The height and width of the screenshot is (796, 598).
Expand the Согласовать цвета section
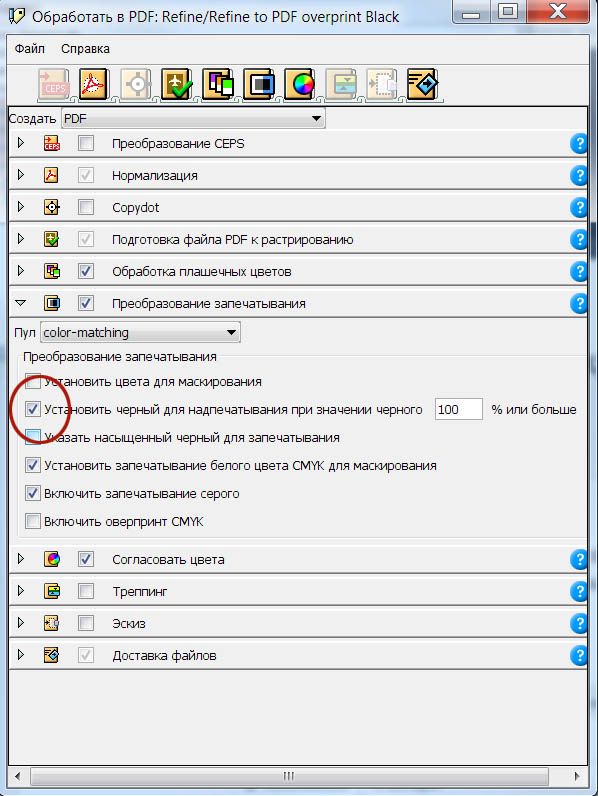[21, 559]
